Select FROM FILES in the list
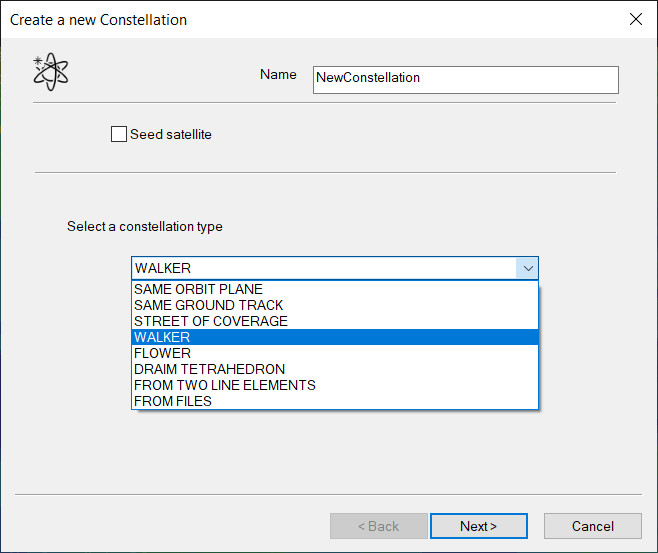 173,401
